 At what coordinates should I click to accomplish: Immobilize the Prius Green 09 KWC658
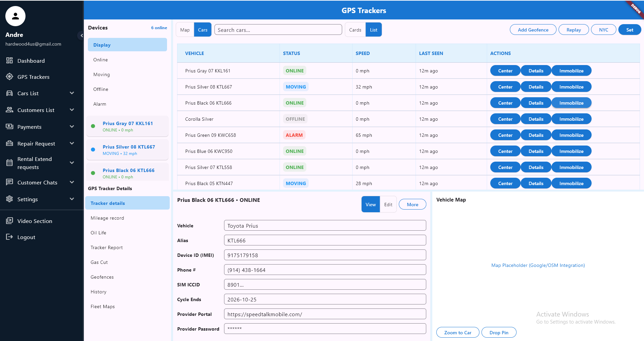571,135
